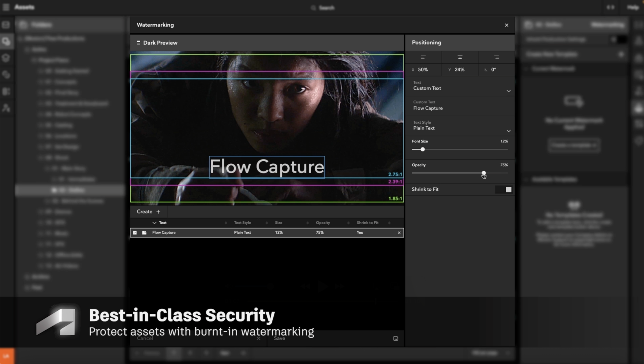Open the hamburger menu beside Assets

(x=6, y=7)
